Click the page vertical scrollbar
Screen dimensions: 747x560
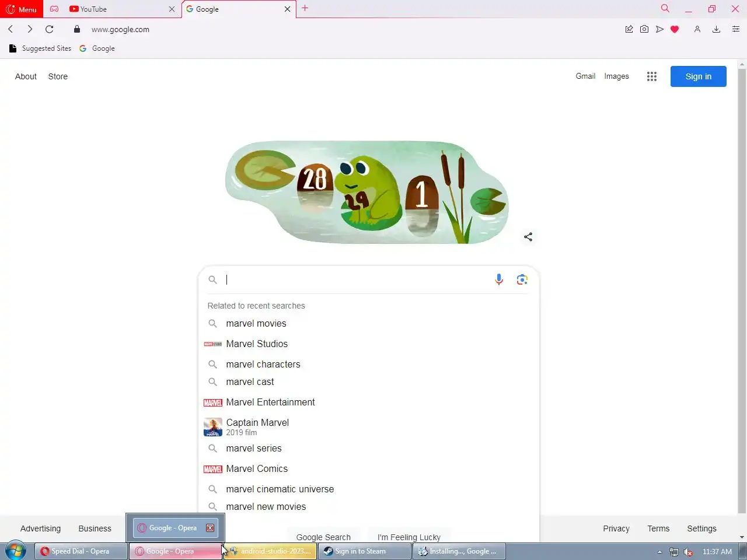tap(742, 292)
